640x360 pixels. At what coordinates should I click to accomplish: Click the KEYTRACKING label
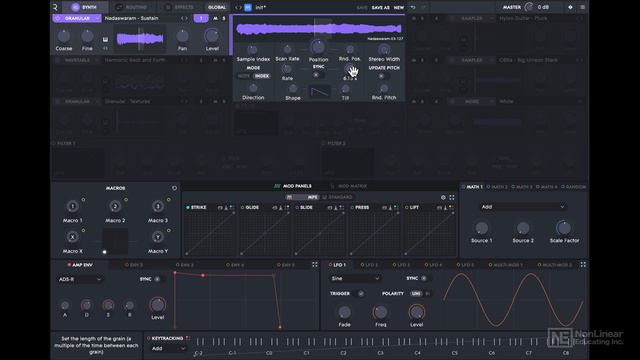tap(167, 338)
